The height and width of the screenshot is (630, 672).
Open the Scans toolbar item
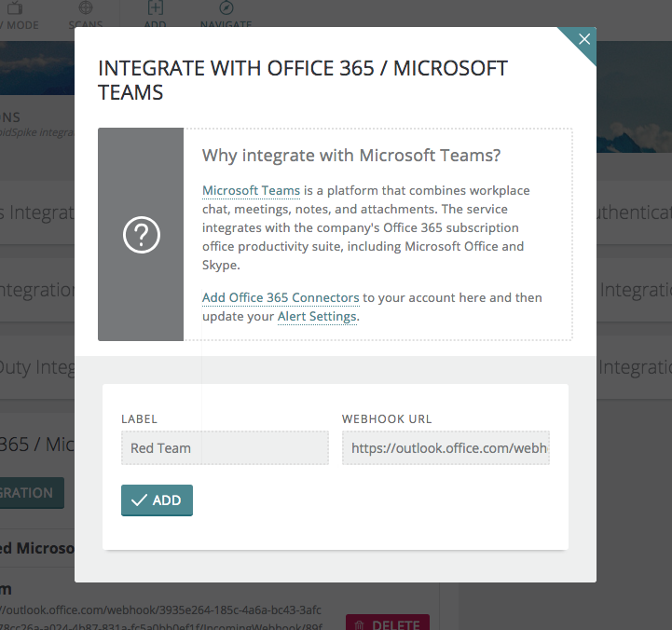[x=86, y=14]
